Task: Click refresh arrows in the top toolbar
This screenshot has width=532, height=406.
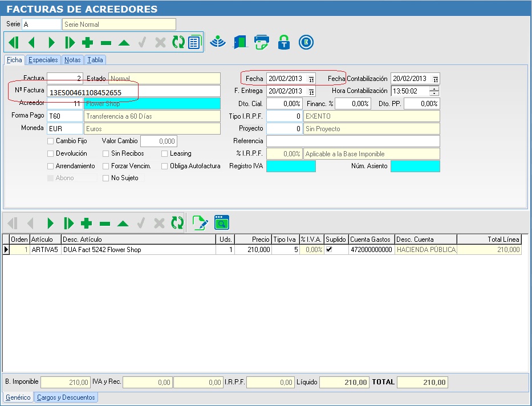Action: click(178, 43)
